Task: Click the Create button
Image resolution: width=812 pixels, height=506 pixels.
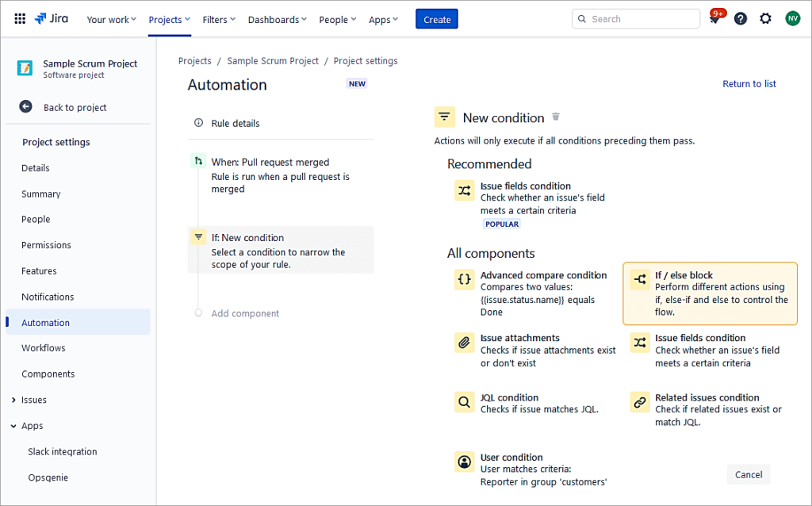Action: pos(437,20)
